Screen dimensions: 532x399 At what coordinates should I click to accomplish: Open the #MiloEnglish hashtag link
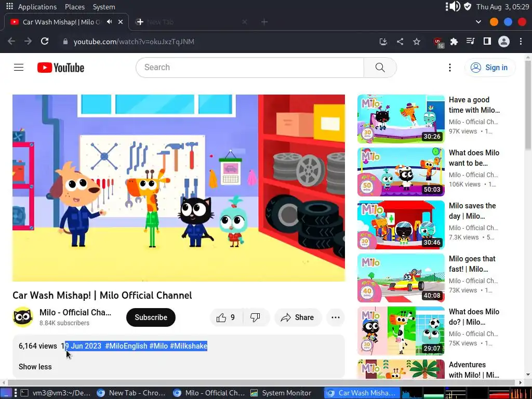126,346
